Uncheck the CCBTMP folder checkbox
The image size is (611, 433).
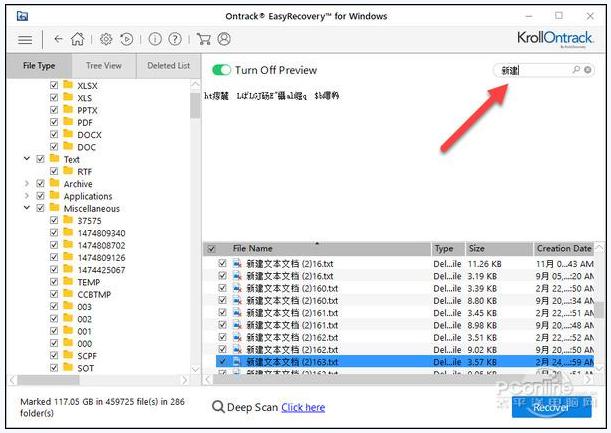(x=54, y=294)
